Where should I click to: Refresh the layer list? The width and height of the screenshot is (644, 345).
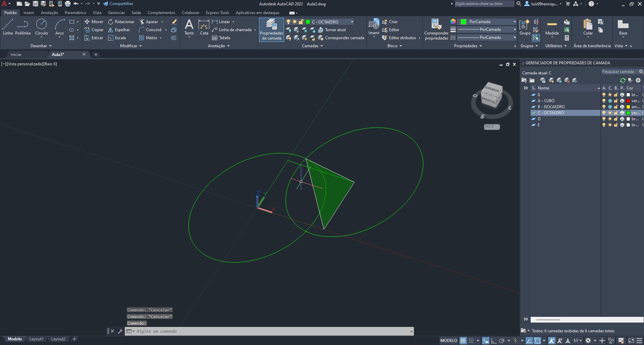pos(623,80)
